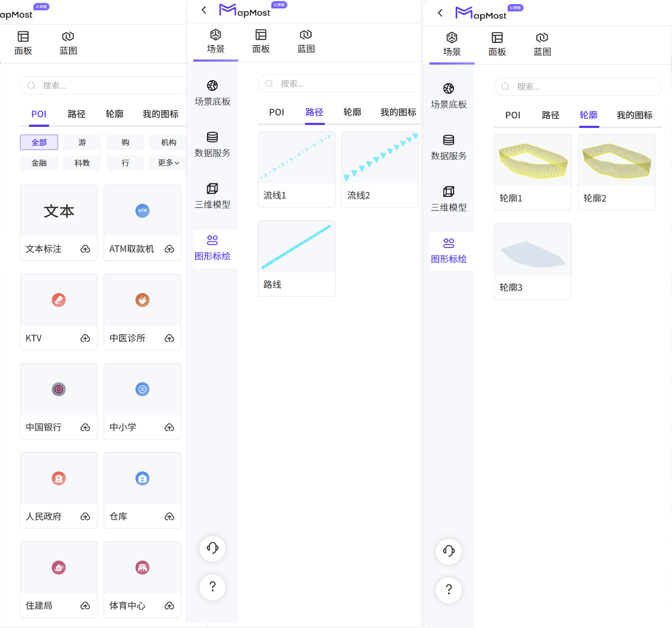672x628 pixels.
Task: Filter POI by 购 category
Action: click(125, 142)
